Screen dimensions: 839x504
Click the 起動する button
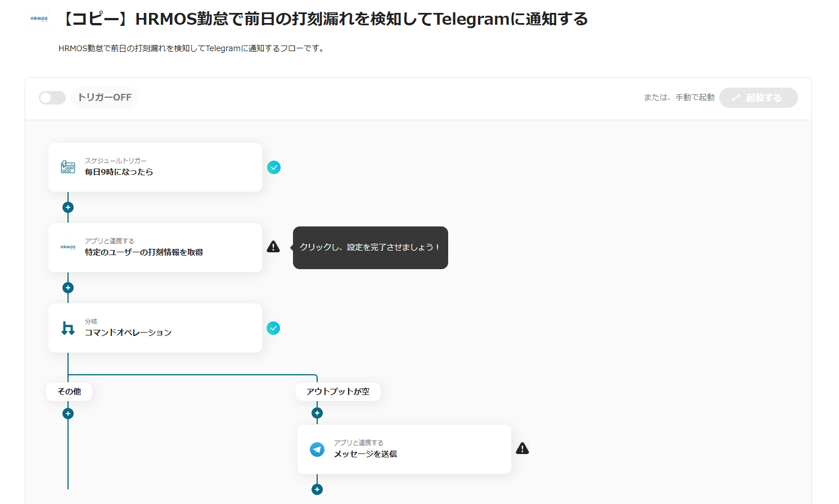[x=758, y=98]
